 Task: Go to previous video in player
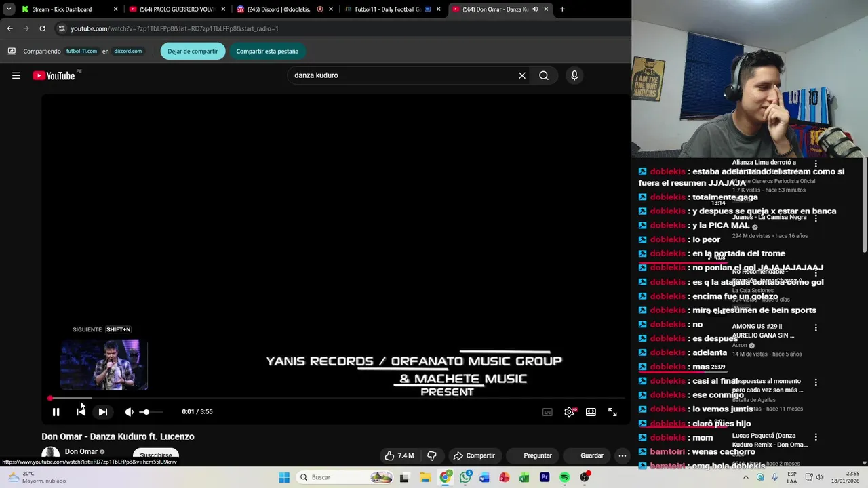click(x=81, y=411)
